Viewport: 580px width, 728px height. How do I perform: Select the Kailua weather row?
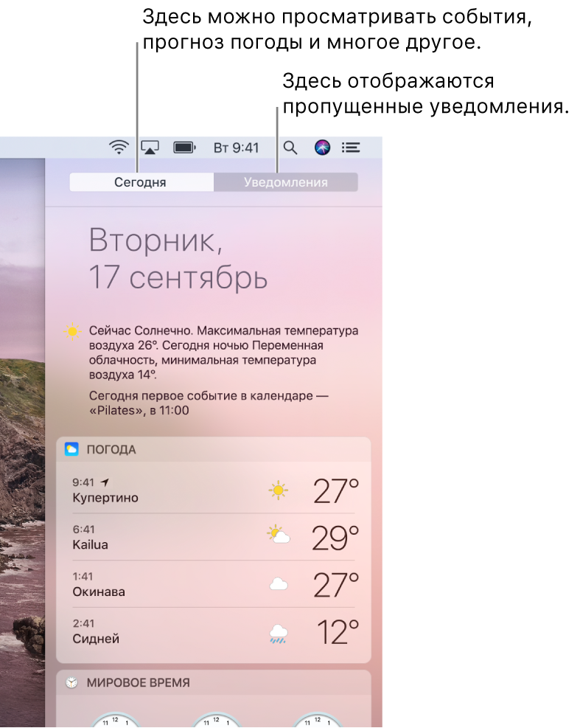tap(214, 537)
